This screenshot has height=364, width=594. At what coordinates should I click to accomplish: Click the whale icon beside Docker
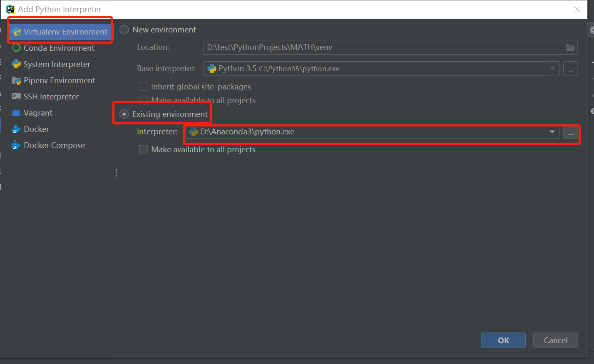pos(16,129)
